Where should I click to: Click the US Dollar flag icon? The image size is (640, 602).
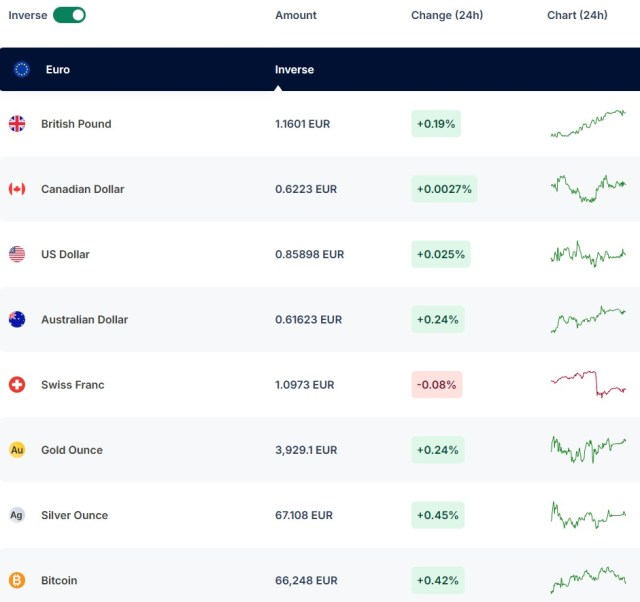tap(17, 254)
